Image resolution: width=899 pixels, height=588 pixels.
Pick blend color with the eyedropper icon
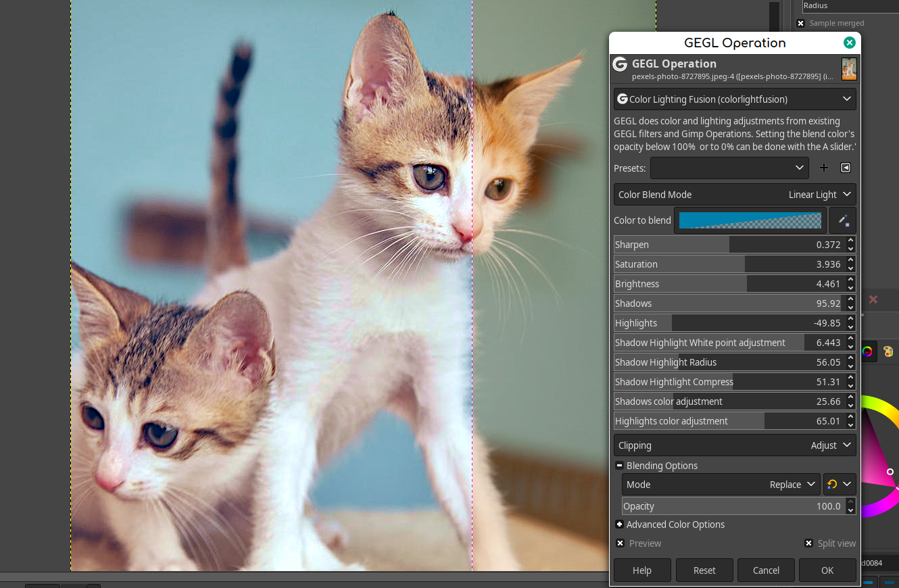click(843, 220)
